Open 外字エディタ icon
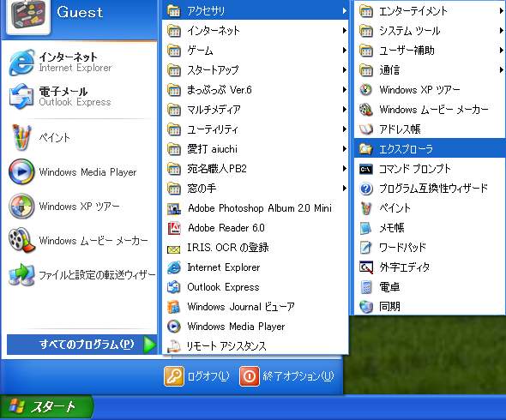506x420 pixels. 365,267
